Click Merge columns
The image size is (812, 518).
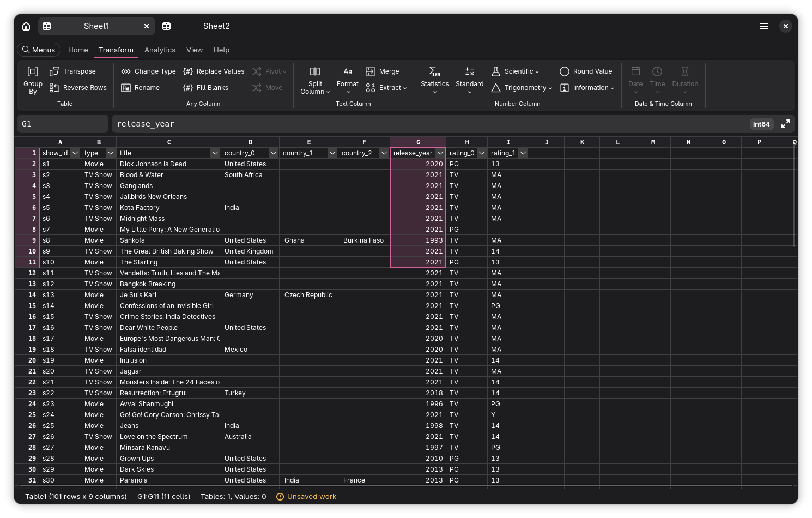point(383,71)
